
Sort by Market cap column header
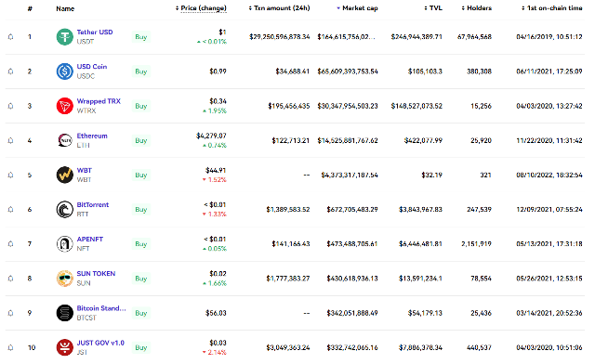357,8
